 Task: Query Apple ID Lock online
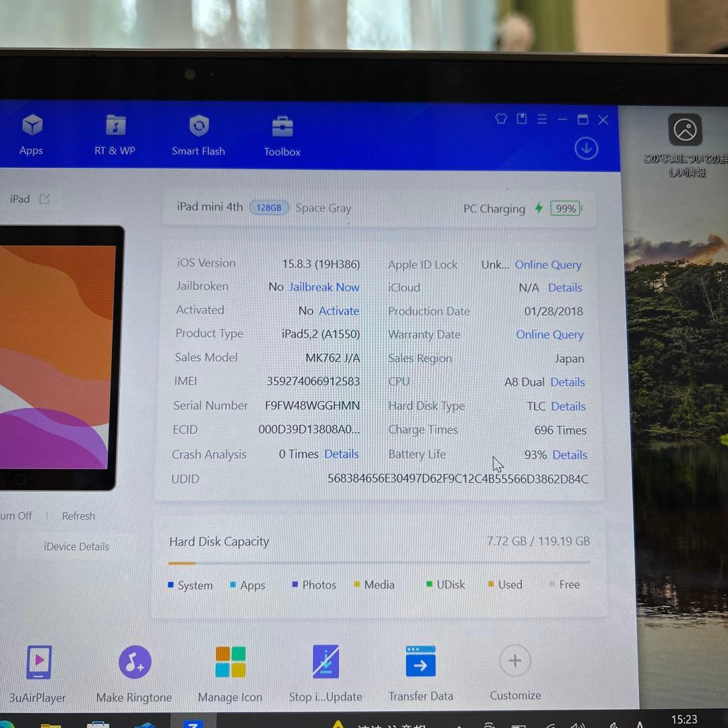click(547, 265)
